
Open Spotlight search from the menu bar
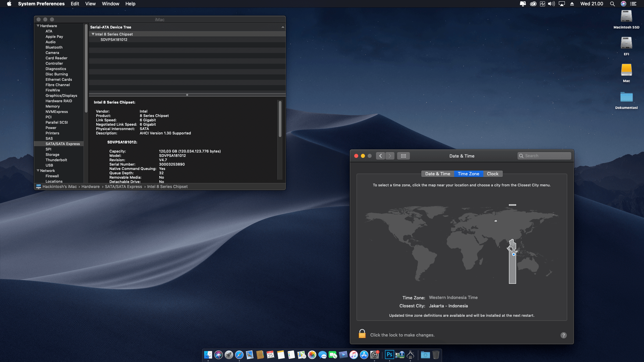click(612, 4)
